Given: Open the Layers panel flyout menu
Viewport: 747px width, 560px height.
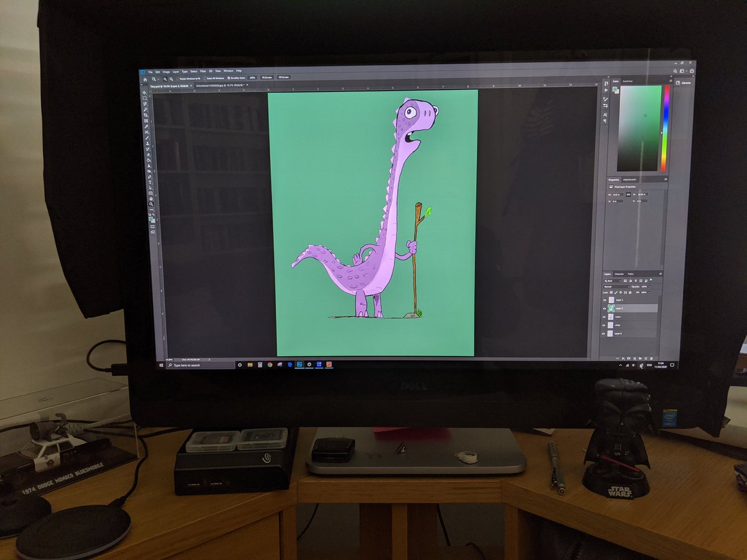Looking at the screenshot, I should (x=660, y=274).
